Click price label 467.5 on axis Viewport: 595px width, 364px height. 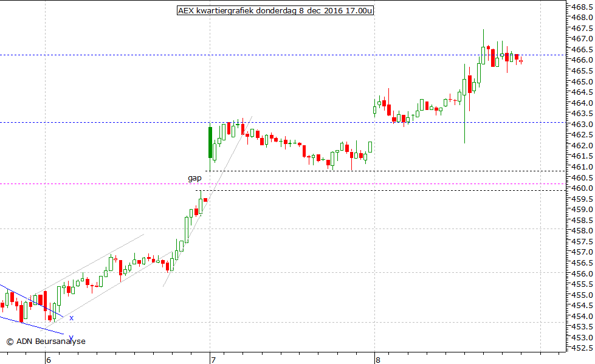pyautogui.click(x=582, y=29)
